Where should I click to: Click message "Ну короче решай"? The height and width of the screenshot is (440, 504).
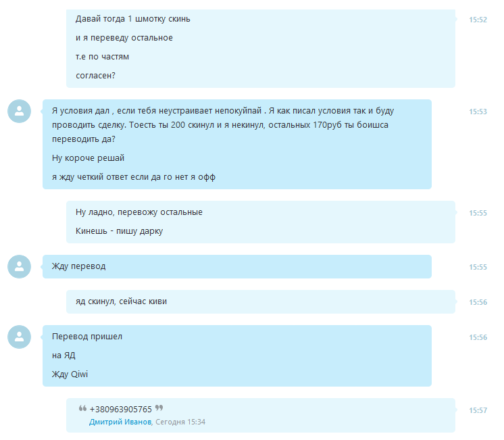point(88,158)
